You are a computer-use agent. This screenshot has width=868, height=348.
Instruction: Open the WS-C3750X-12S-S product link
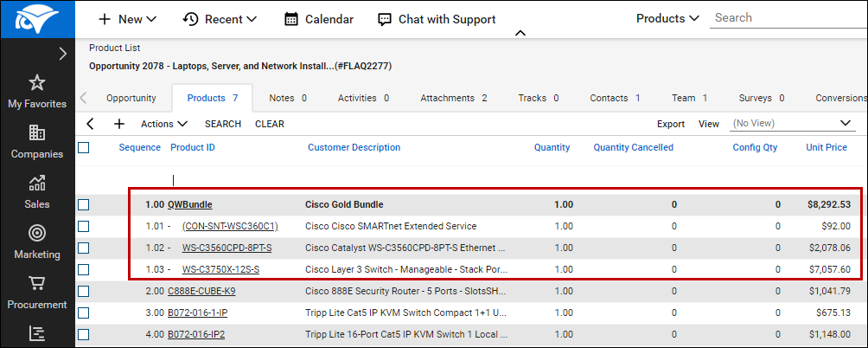tap(220, 269)
